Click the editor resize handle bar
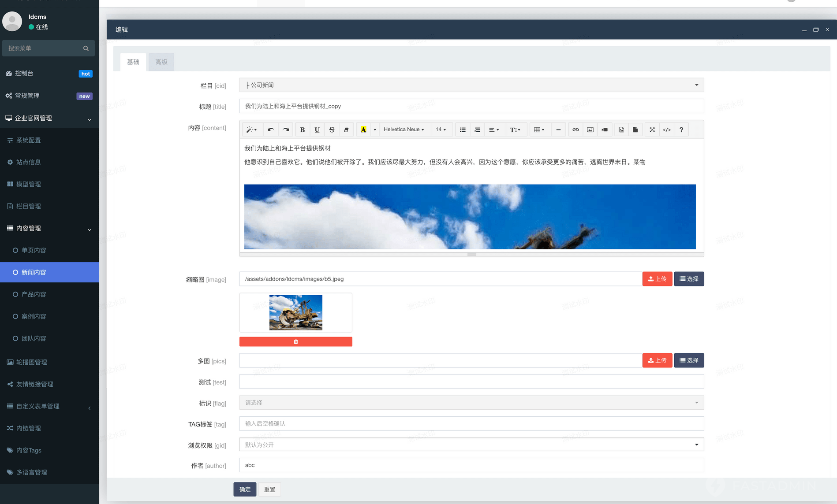Viewport: 837px width, 504px height. click(x=471, y=255)
